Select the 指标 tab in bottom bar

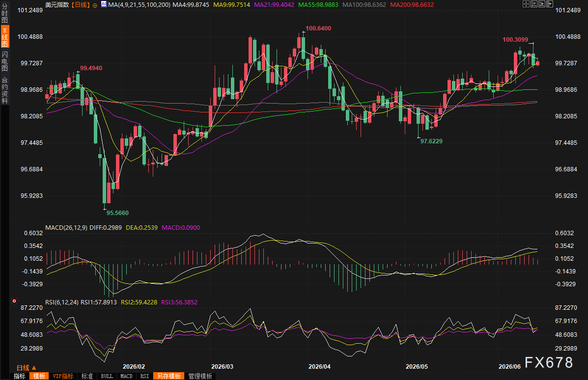(20, 376)
